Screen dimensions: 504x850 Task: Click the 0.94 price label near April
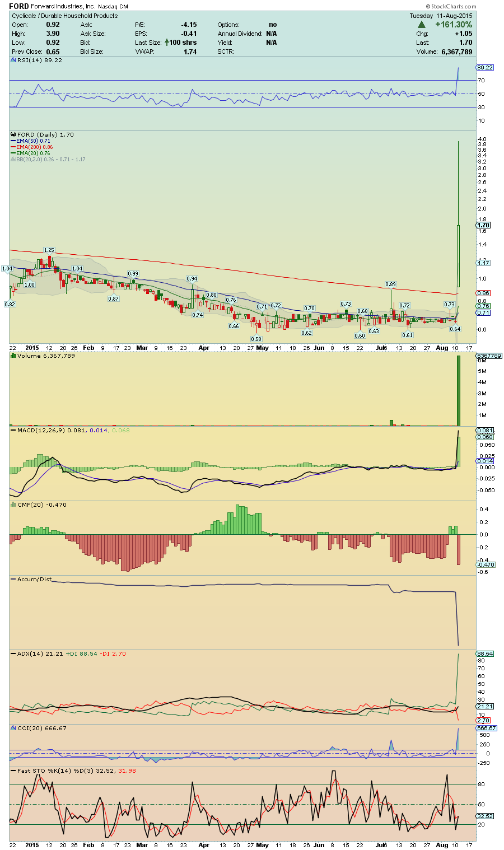pos(192,278)
